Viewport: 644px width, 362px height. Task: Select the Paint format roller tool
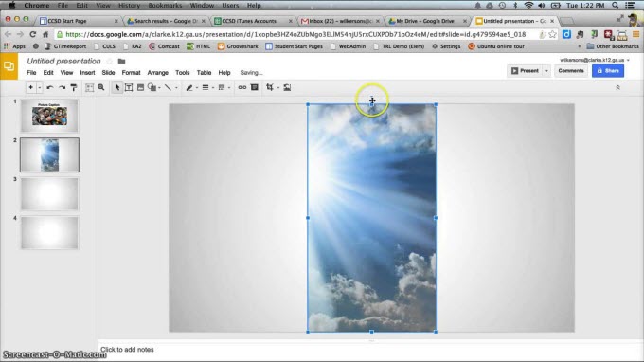point(74,87)
